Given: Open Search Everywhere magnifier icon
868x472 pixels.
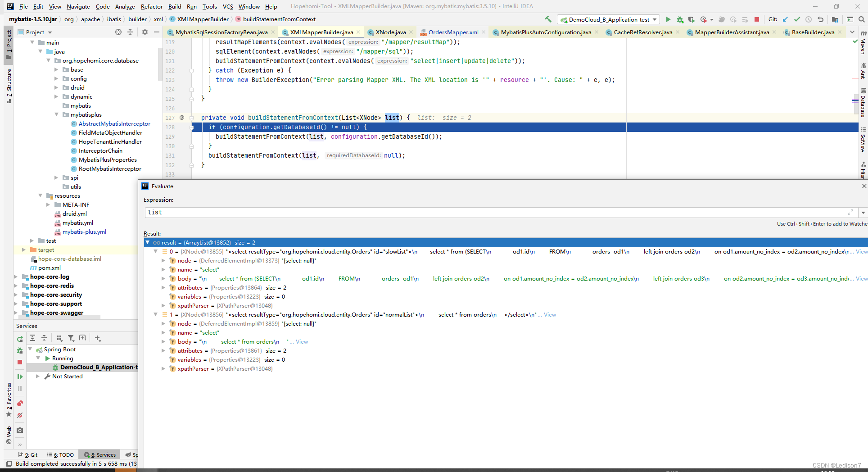Looking at the screenshot, I should point(862,19).
